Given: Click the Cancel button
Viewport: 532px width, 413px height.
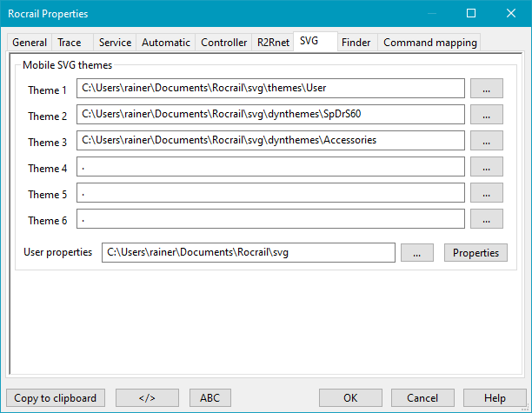Looking at the screenshot, I should point(423,398).
